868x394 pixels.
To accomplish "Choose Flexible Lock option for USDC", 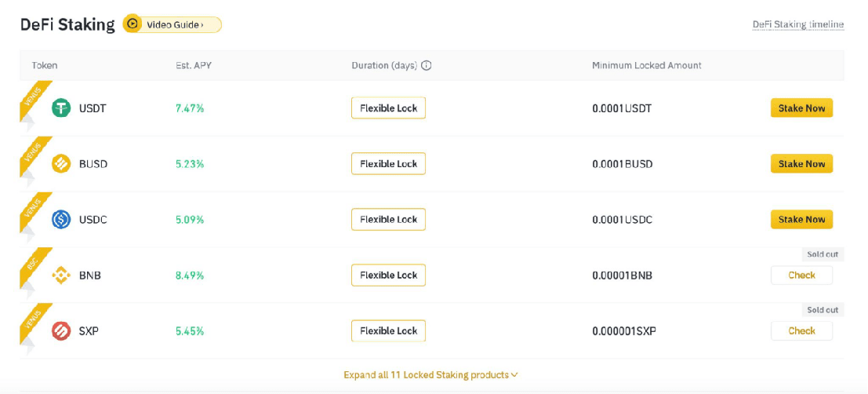I will [x=388, y=220].
